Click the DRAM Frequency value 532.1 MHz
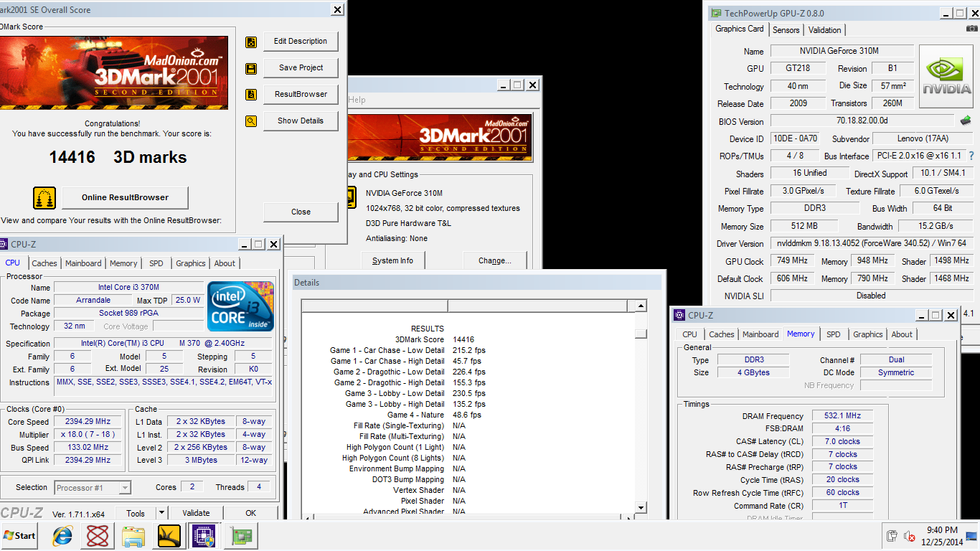The height and width of the screenshot is (551, 980). tap(843, 416)
